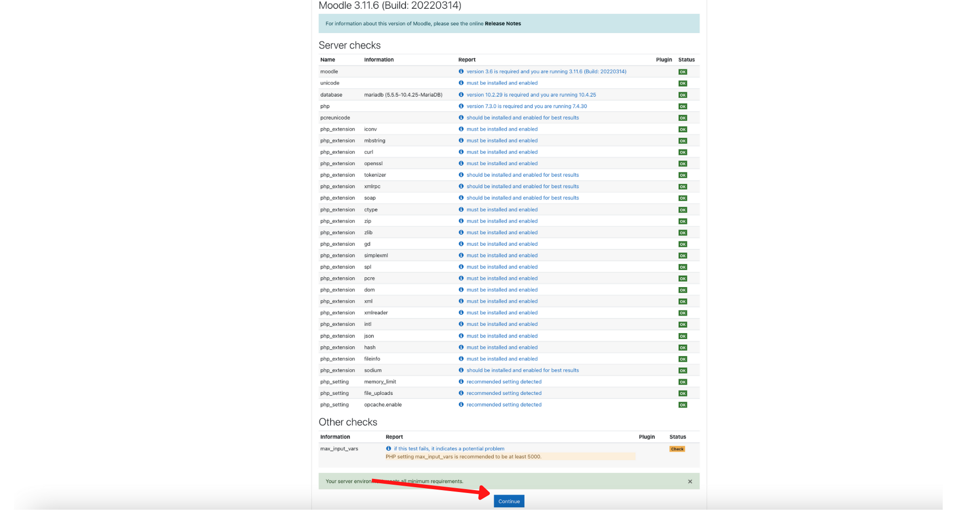Select the 'mariadb (5.5.5-10.4.25-MariaDB)' text
980x510 pixels.
(403, 95)
